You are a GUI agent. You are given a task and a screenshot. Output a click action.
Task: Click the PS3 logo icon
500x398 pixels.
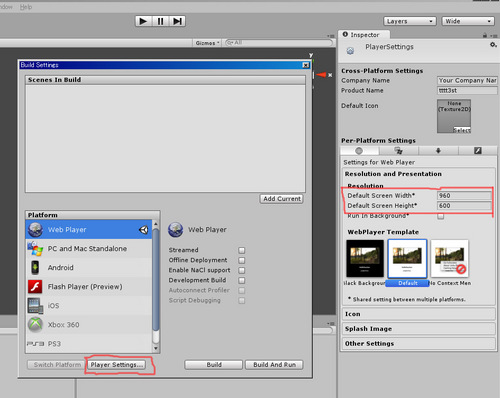[35, 344]
